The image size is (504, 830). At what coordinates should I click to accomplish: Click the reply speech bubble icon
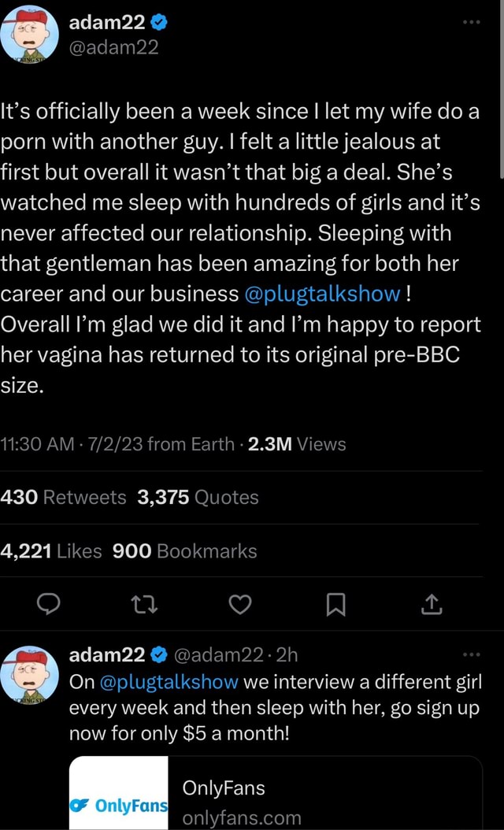(x=49, y=603)
